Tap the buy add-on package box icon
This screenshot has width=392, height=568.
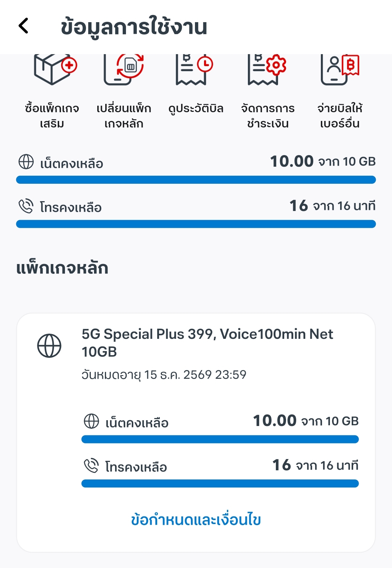(55, 69)
